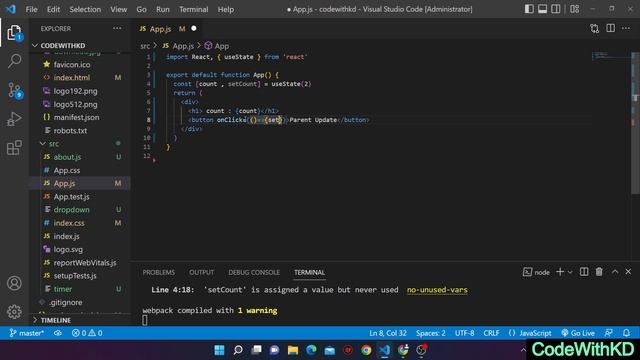Open errors and warnings count in status bar
The image size is (640, 360).
coord(87,333)
